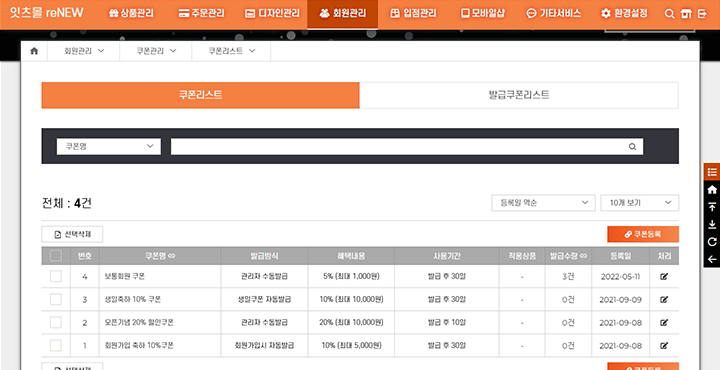Click the 발급 후 10일 usage period cell
This screenshot has height=370, width=720.
point(447,322)
